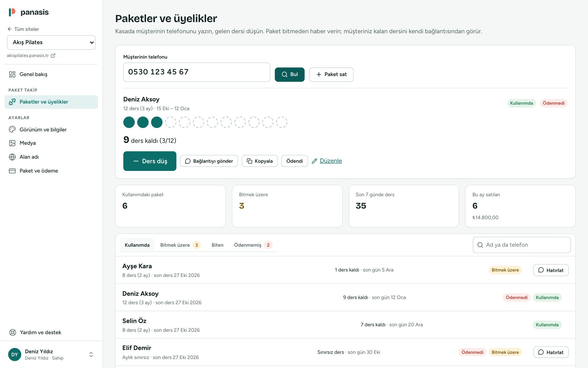Image resolution: width=588 pixels, height=368 pixels.
Task: Select Paketler ve üyelikler sidebar item
Action: 51,102
